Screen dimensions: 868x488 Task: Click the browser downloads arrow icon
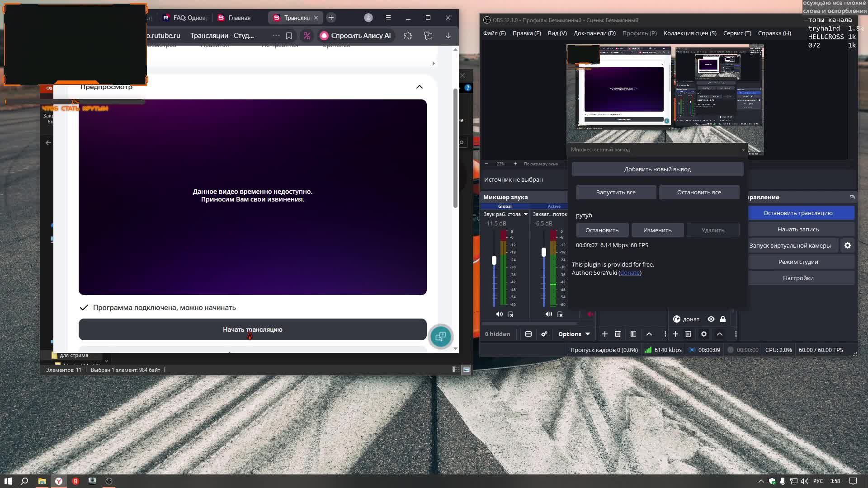pyautogui.click(x=448, y=36)
